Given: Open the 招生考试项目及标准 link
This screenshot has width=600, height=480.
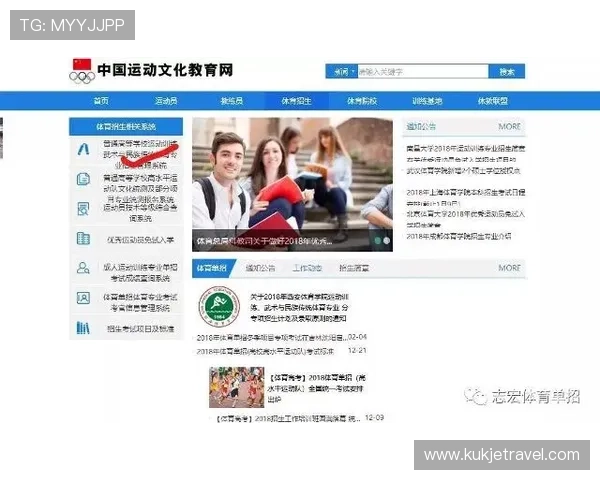Looking at the screenshot, I should pyautogui.click(x=140, y=328).
